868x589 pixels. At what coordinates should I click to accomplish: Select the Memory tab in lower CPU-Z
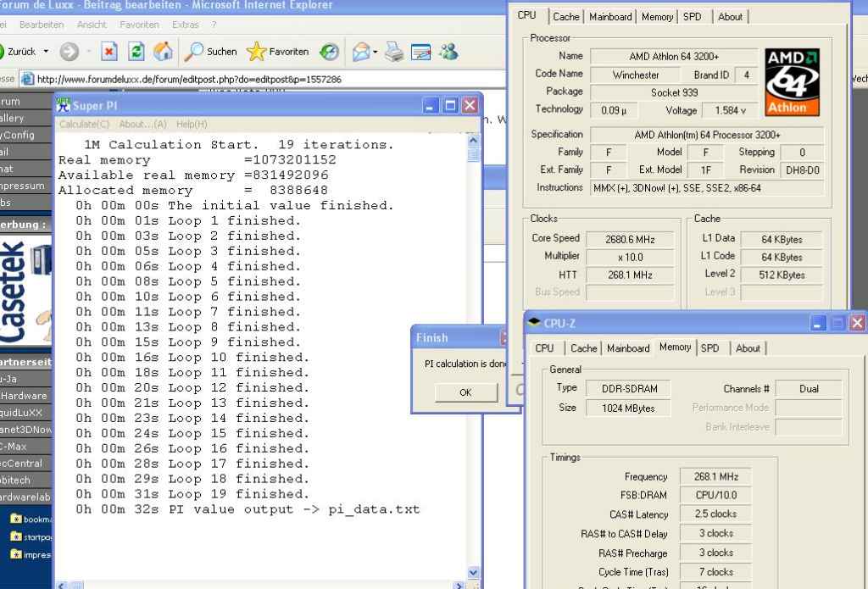(x=675, y=347)
